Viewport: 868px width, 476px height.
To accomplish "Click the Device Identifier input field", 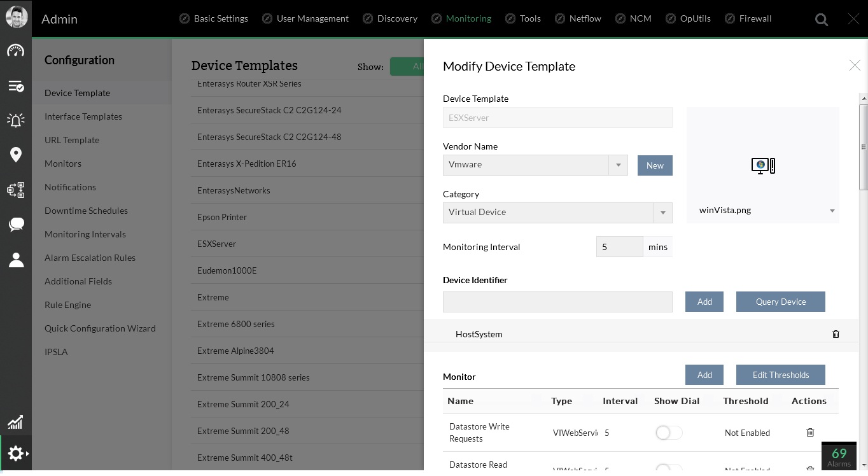I will 557,302.
